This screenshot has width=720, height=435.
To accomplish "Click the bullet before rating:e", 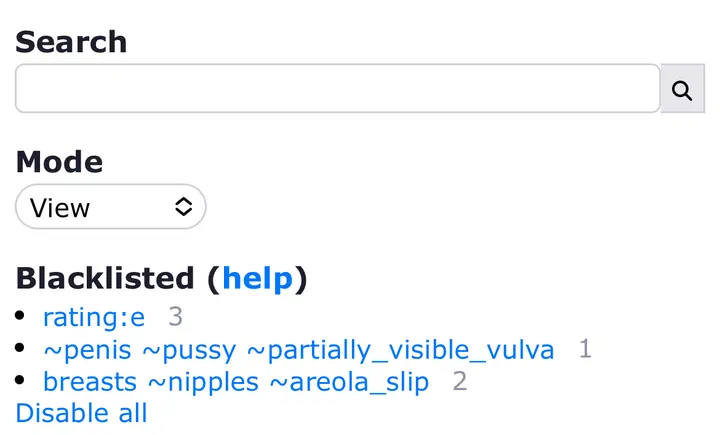I will point(20,315).
